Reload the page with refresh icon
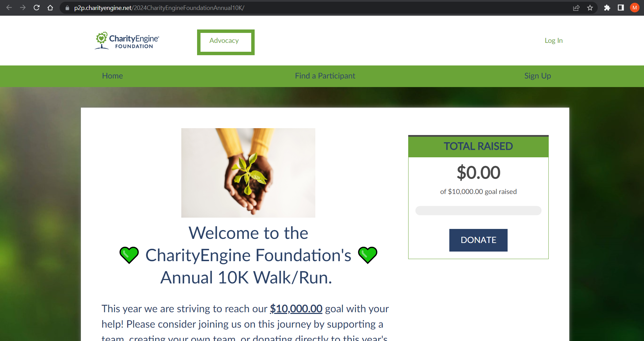 tap(36, 8)
